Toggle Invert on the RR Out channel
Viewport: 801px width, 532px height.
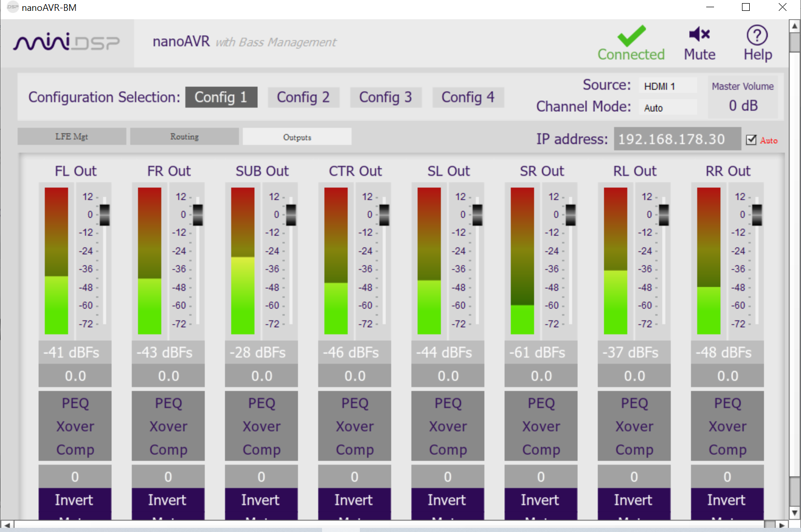pyautogui.click(x=727, y=500)
